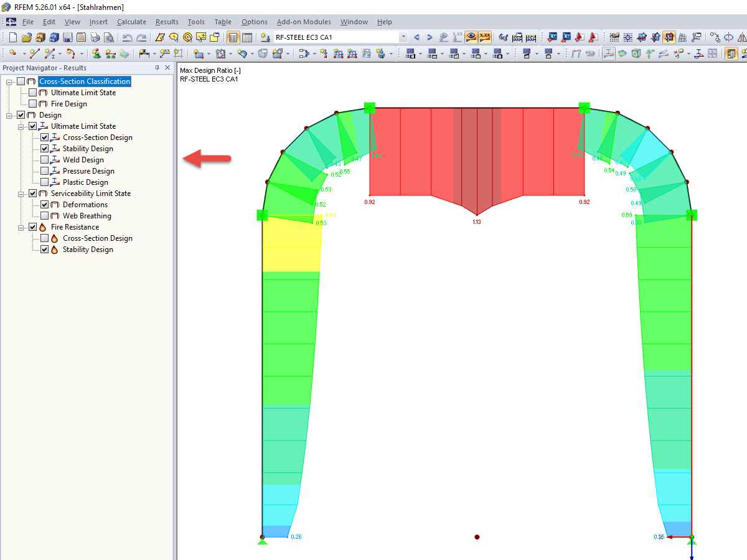Toggle Show Values x.xx icon
747x560 pixels.
click(485, 37)
